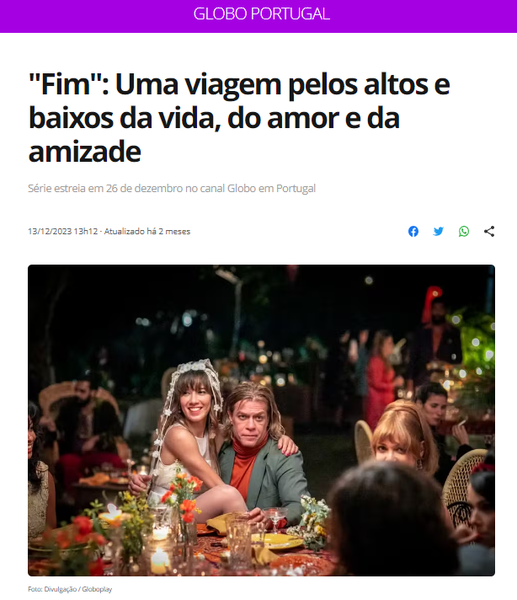Click the "Atualizado há 2 meses" text

point(147,231)
